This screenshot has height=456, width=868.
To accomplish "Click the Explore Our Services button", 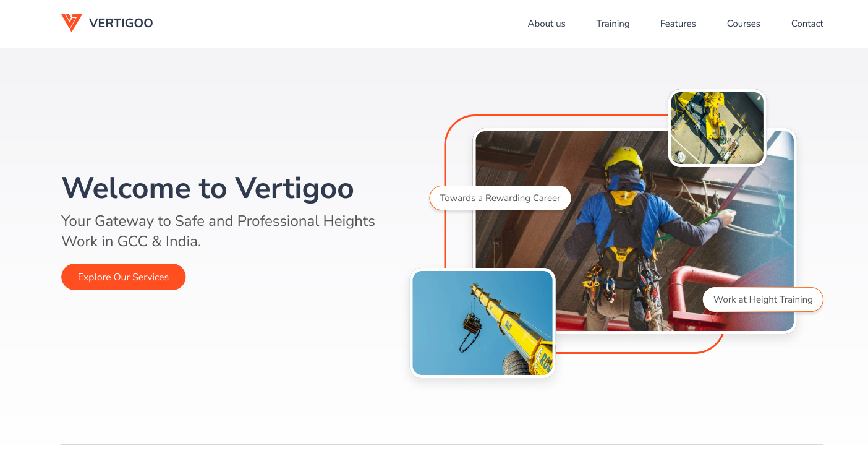I will tap(123, 277).
